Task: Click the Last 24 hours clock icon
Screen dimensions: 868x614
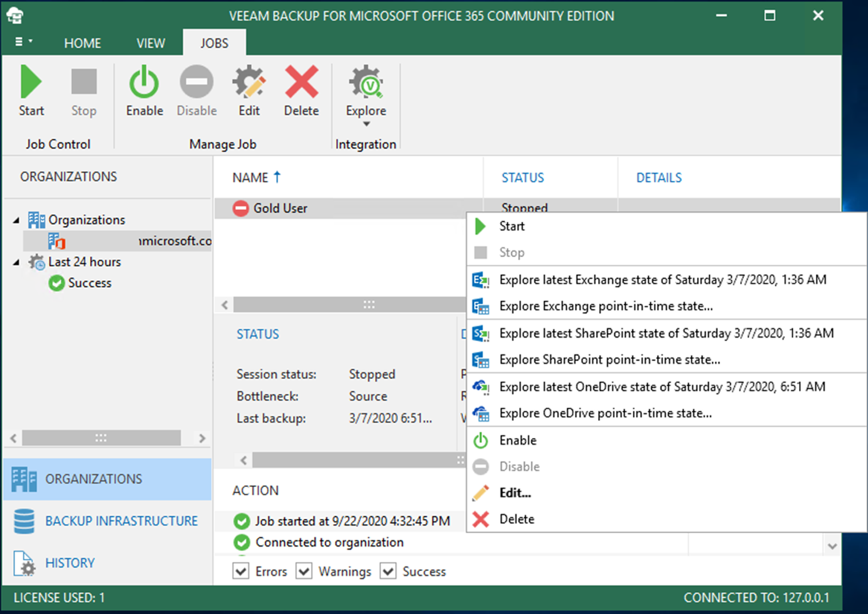Action: pos(37,262)
